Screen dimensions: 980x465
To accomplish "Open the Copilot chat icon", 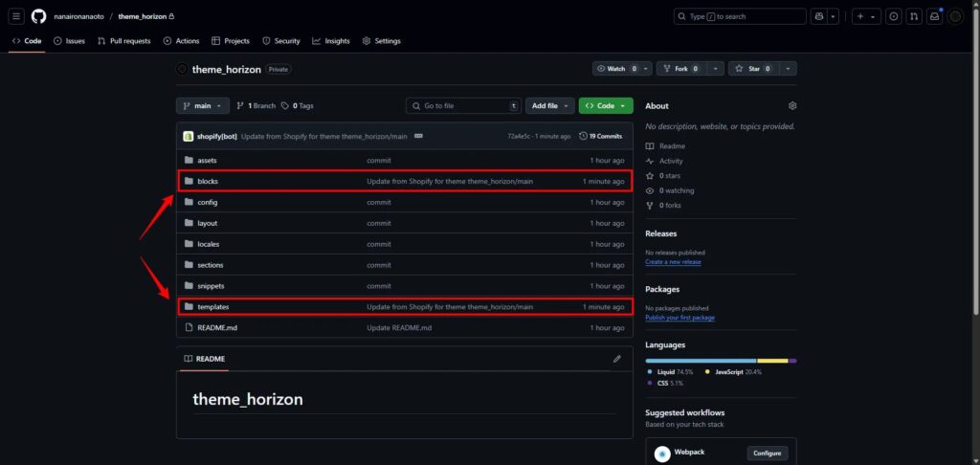I will point(819,16).
